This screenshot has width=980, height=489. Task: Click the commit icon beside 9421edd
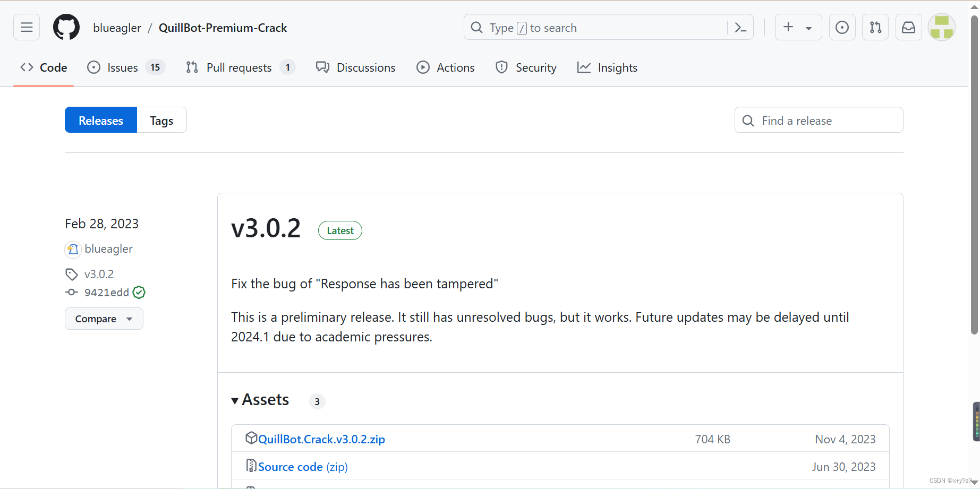(71, 292)
